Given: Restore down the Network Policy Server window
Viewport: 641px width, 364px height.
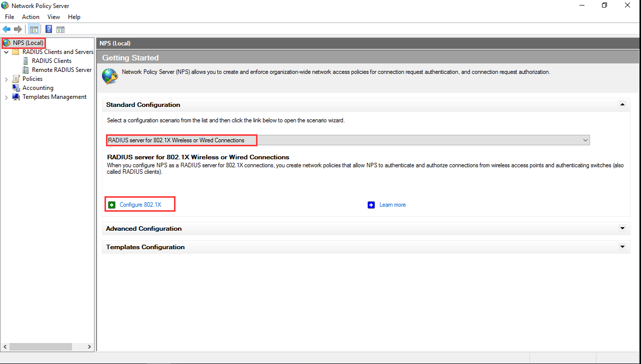Looking at the screenshot, I should point(604,5).
